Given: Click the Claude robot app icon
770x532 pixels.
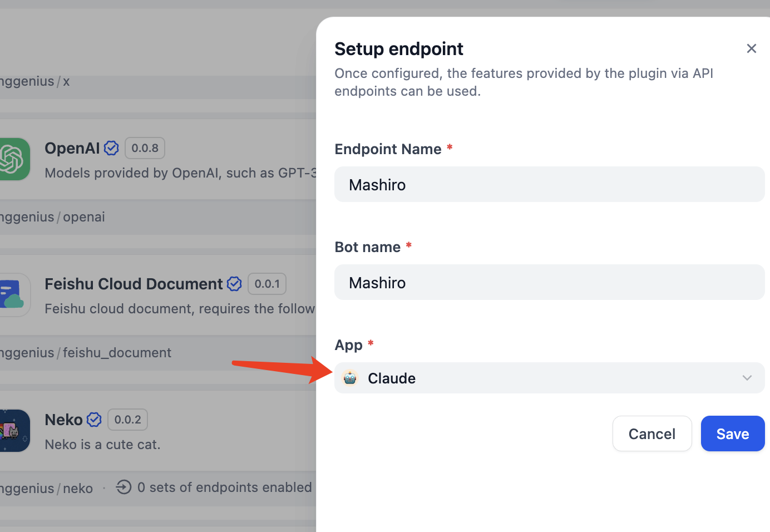Looking at the screenshot, I should coord(350,378).
